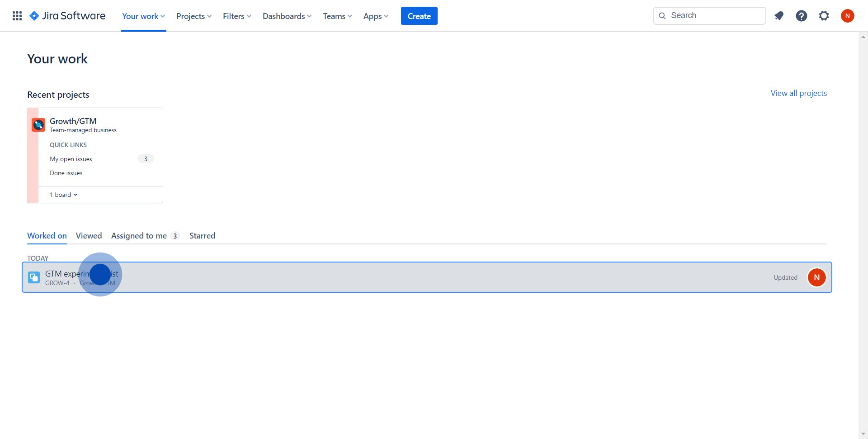Select the Starred tab
This screenshot has width=868, height=439.
(202, 236)
